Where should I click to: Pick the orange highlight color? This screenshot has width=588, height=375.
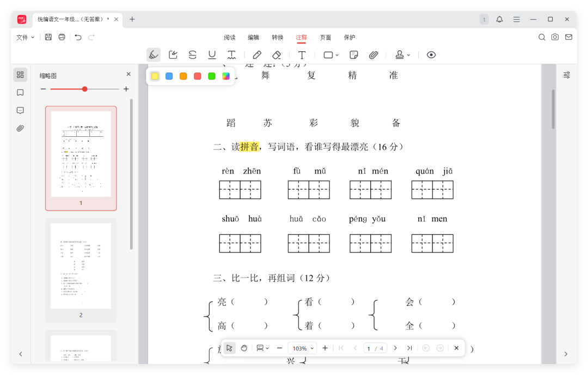pos(183,76)
